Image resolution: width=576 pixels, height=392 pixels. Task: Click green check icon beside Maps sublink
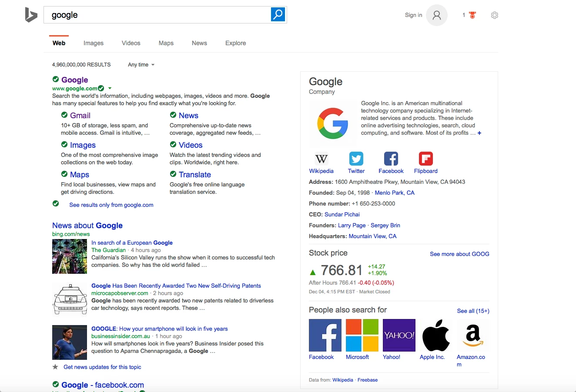(64, 174)
